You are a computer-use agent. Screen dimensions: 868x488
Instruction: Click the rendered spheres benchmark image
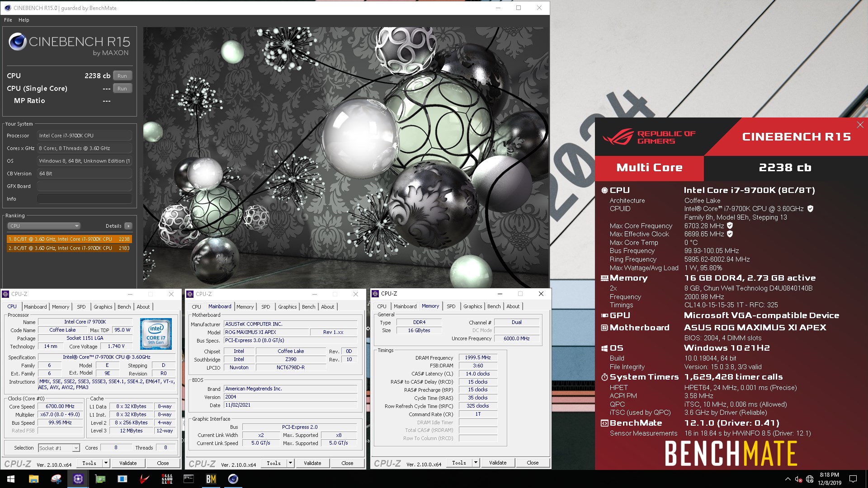(x=346, y=158)
